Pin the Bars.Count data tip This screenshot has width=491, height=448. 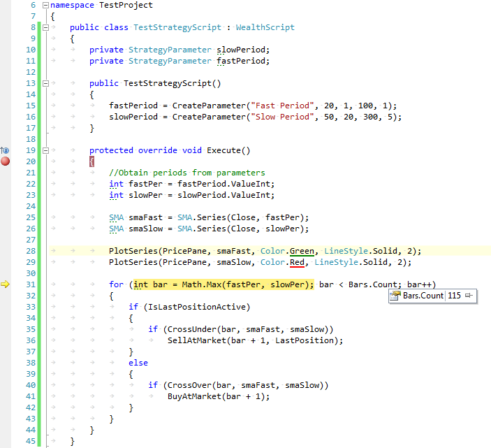[x=469, y=296]
